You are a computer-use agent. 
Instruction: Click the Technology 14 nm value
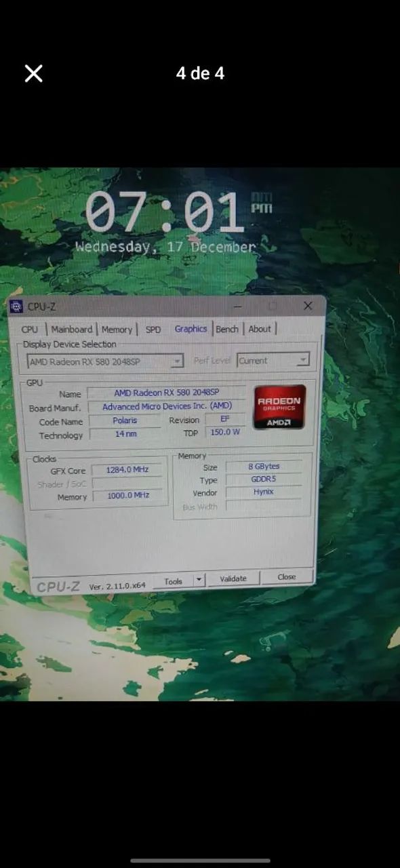(x=125, y=434)
